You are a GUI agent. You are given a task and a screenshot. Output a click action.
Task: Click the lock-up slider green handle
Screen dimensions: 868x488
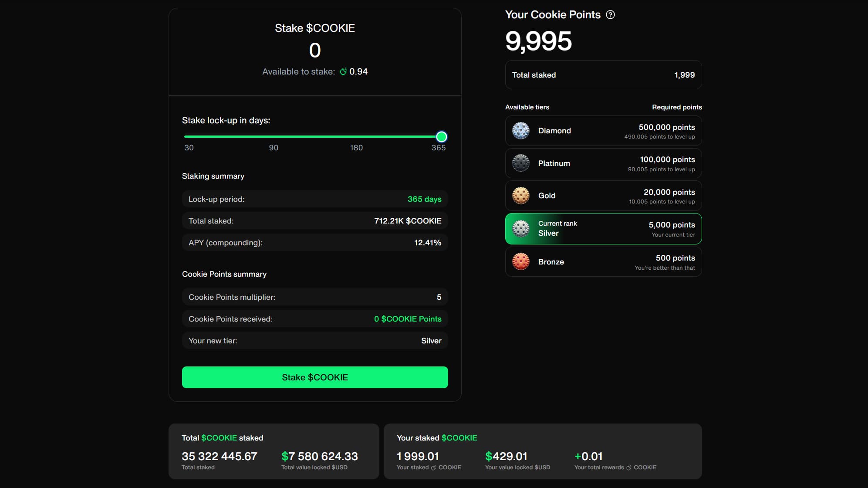point(441,137)
